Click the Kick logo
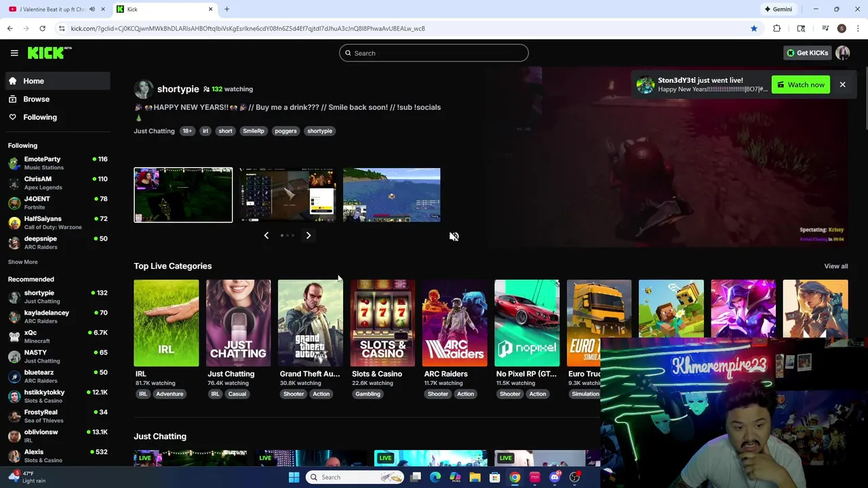Image resolution: width=868 pixels, height=488 pixels. [x=49, y=53]
